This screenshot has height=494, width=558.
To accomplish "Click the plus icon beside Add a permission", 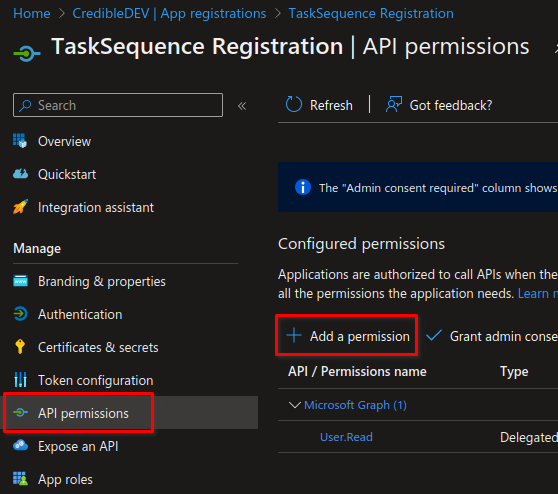I will [x=294, y=336].
